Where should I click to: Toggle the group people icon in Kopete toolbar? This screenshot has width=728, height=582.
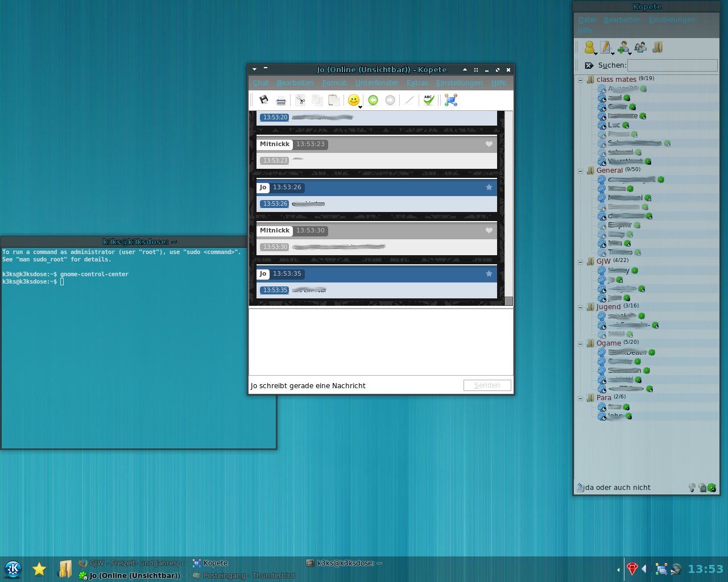pos(640,47)
